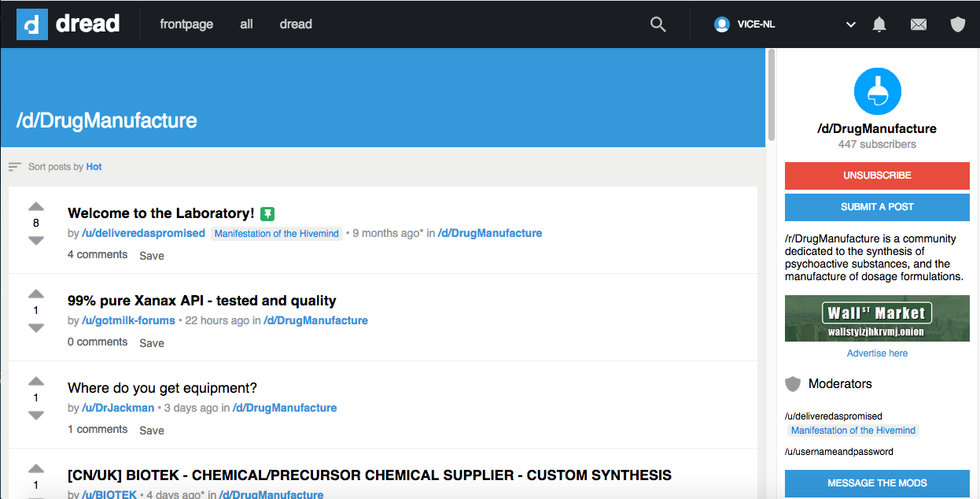980x499 pixels.
Task: Downvote the '99% pure Xanax API' post
Action: 36,327
